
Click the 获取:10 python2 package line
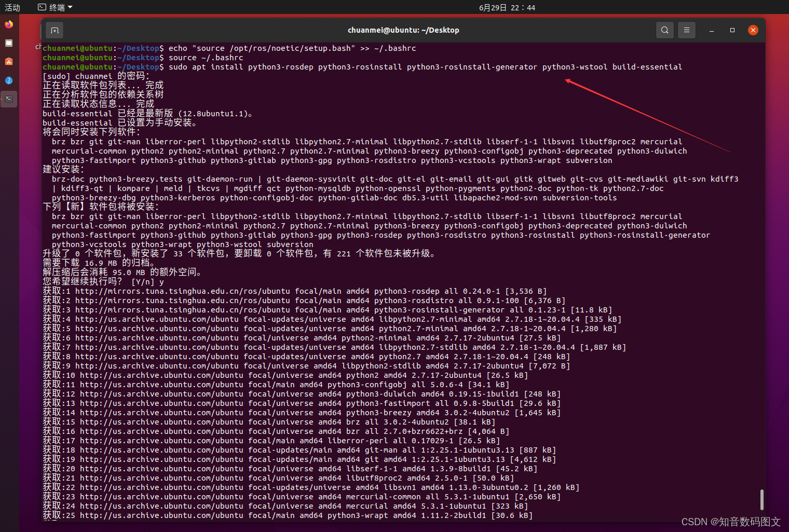point(285,375)
